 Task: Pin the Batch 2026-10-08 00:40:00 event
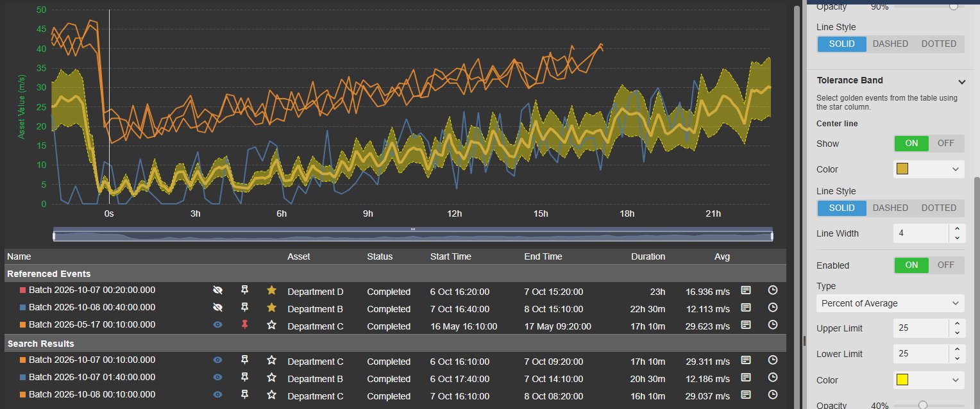coord(244,308)
